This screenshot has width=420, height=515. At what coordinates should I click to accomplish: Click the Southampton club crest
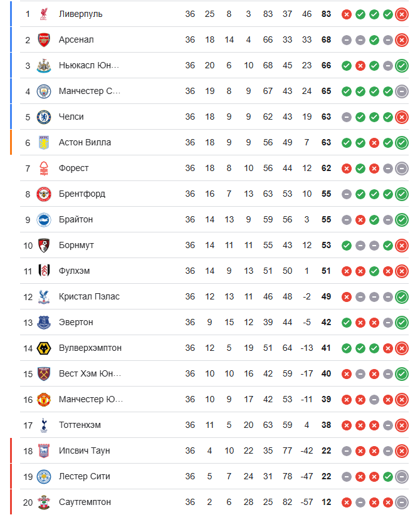(x=44, y=502)
